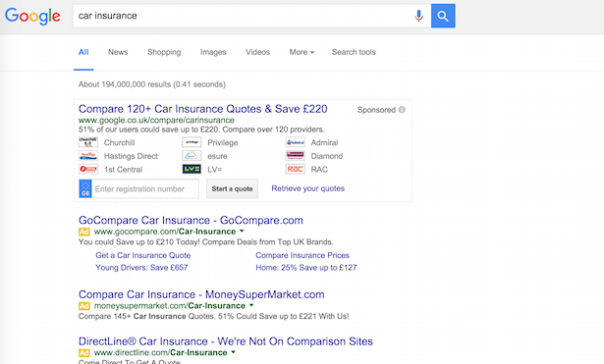Click the Sponsored info icon

tap(402, 110)
